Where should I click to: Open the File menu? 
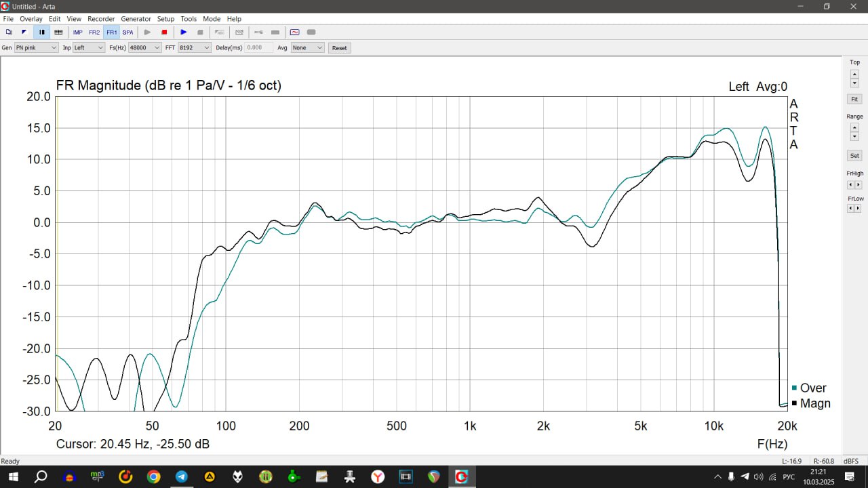(8, 19)
